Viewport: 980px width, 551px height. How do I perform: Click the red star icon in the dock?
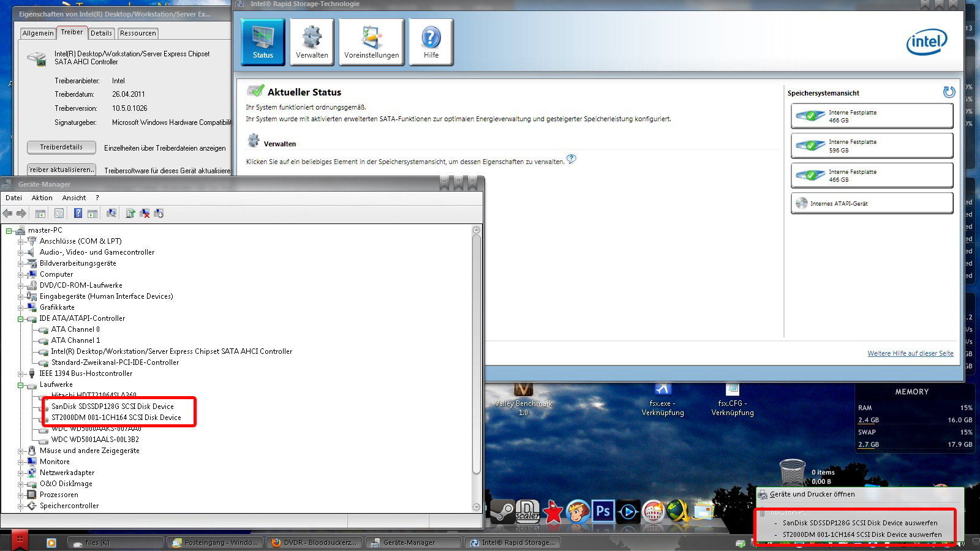click(x=553, y=511)
